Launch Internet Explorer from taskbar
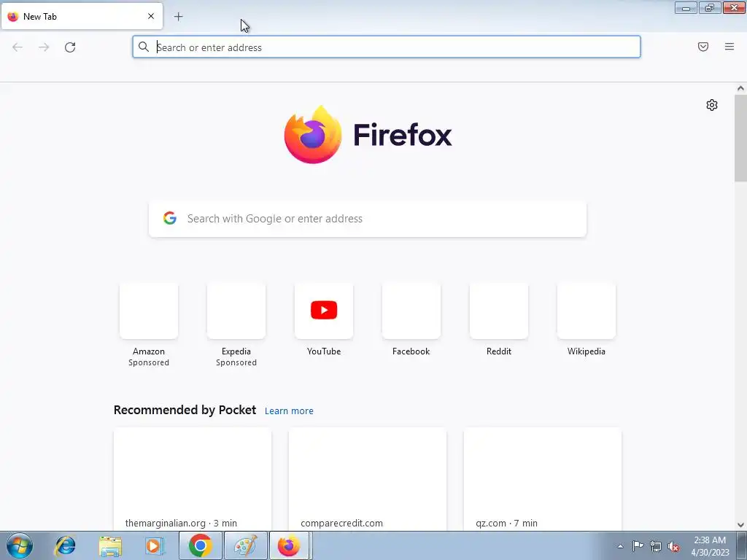The image size is (747, 560). tap(65, 545)
